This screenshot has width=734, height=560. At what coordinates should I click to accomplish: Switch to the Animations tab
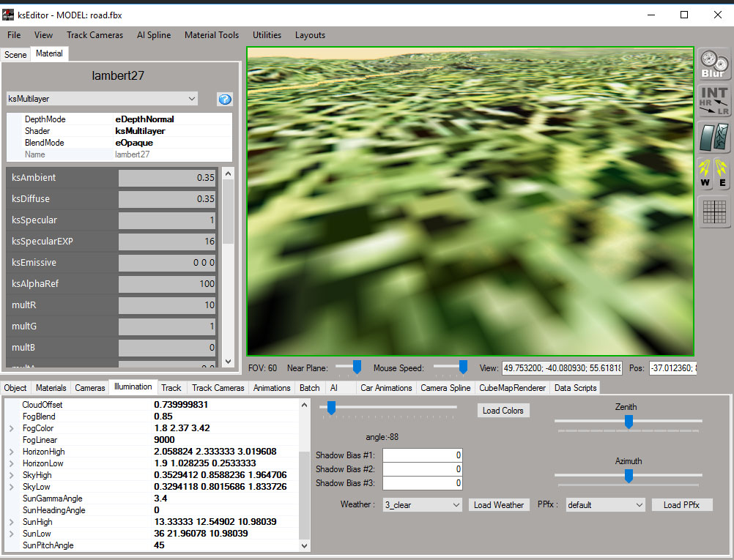click(x=272, y=388)
